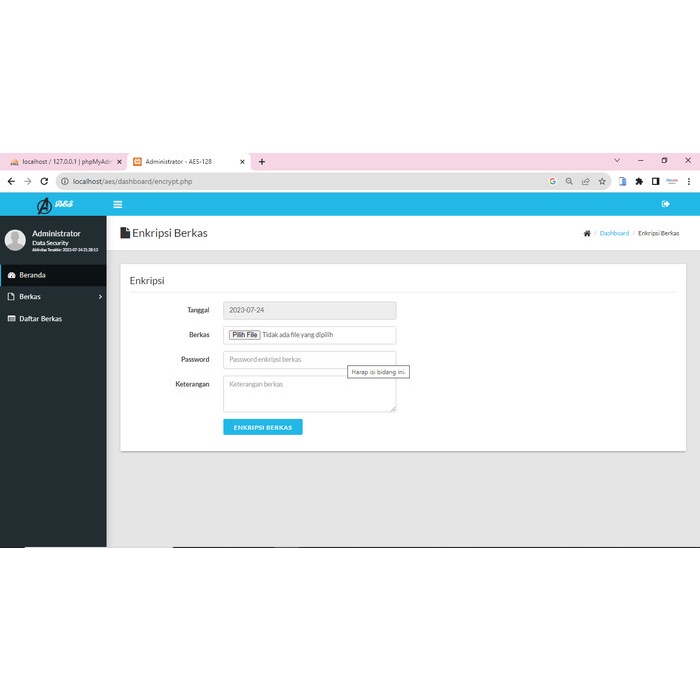Click the Pilih File button
Screen dimensions: 700x700
tap(245, 335)
